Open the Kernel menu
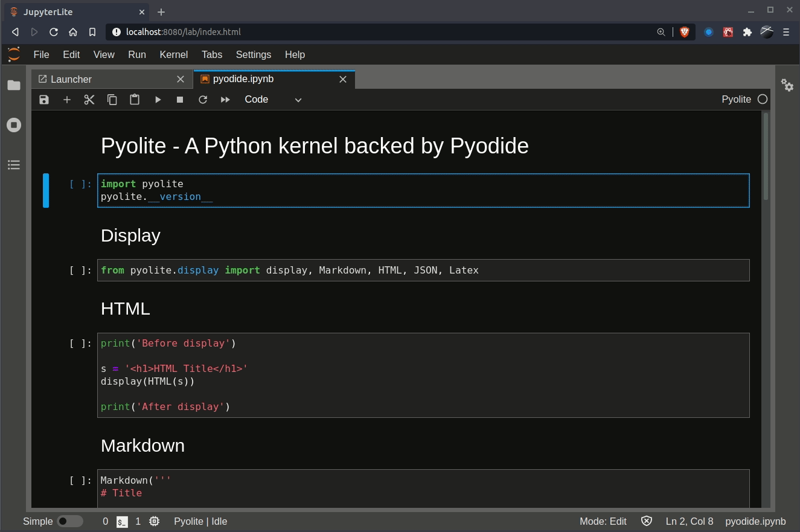Viewport: 800px width, 532px height. 174,54
